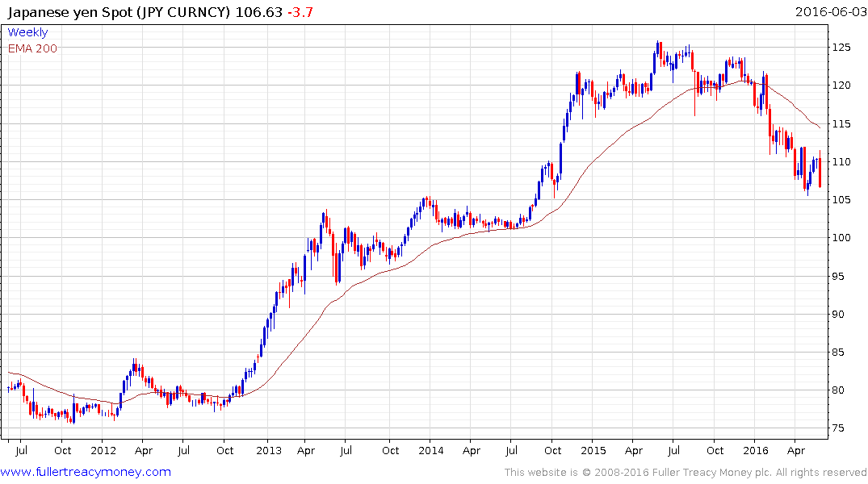The image size is (868, 484).
Task: Open the www.fullertreacymoney.com link
Action: 86,472
